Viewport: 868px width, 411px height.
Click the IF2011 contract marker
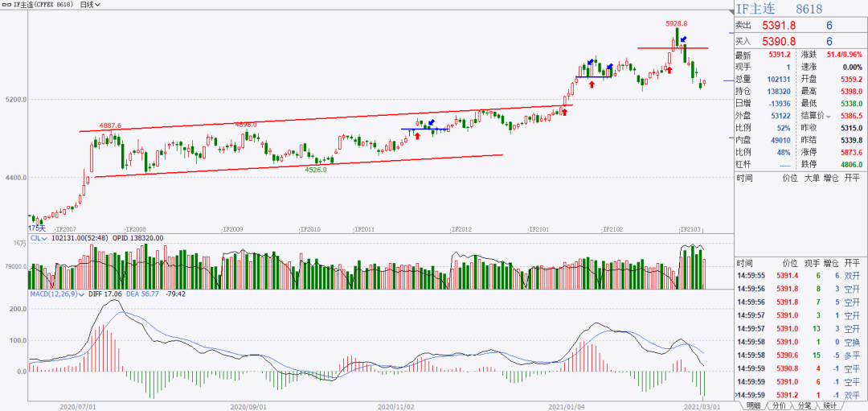365,228
